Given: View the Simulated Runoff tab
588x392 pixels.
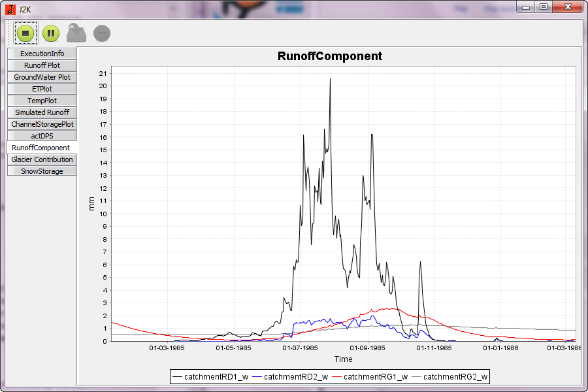Looking at the screenshot, I should tap(42, 112).
